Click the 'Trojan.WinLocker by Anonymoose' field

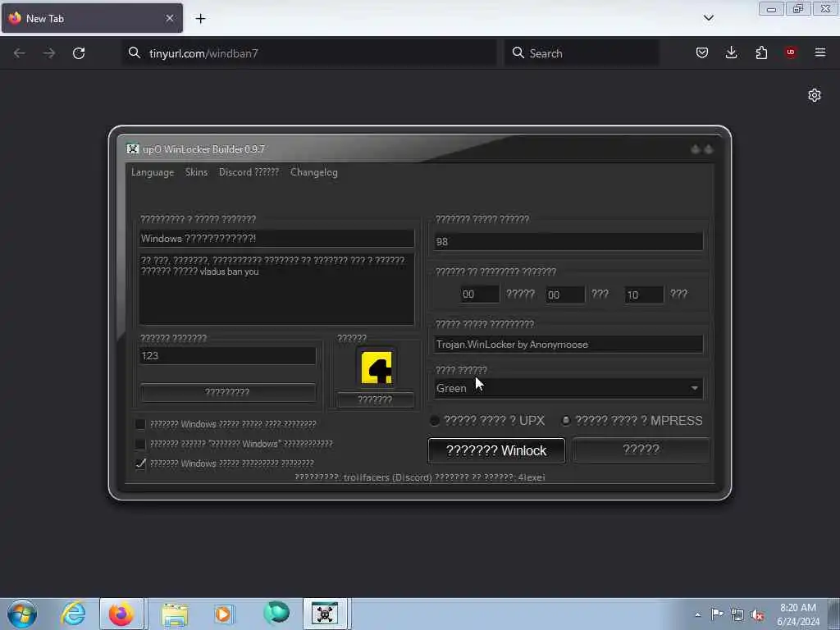pos(568,345)
